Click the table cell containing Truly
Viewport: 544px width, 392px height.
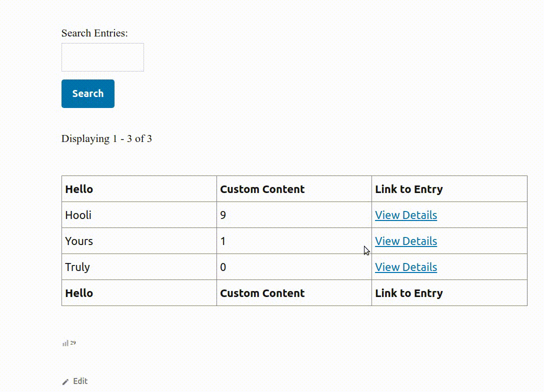77,267
